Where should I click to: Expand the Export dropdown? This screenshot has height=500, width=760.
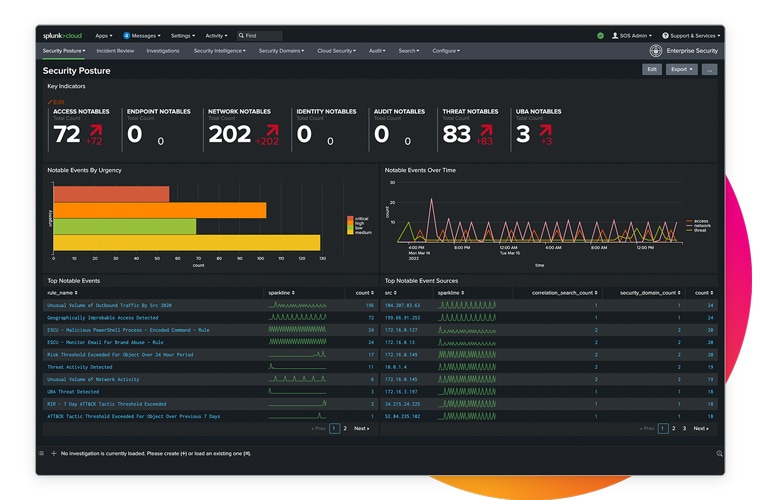click(681, 70)
